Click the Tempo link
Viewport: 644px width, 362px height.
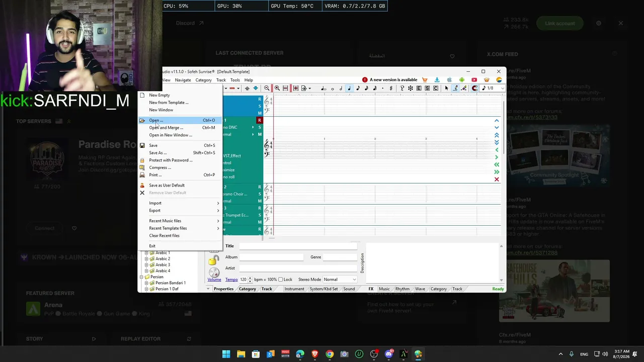[x=231, y=280]
